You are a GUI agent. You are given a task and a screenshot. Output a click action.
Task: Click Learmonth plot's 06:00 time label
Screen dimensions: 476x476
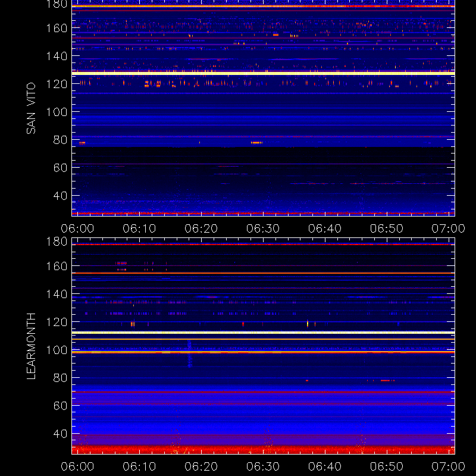(77, 466)
